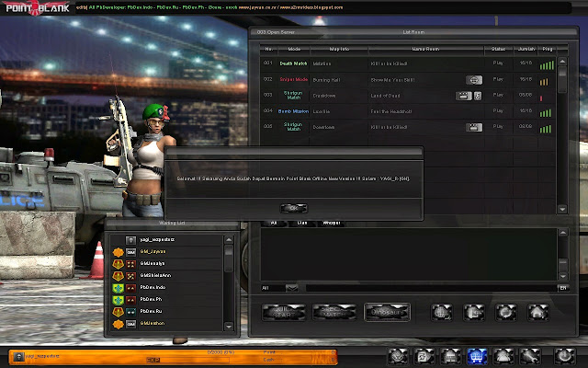Click the EN language button beside chat input
Viewport: 588px width, 368px height.
pos(563,288)
